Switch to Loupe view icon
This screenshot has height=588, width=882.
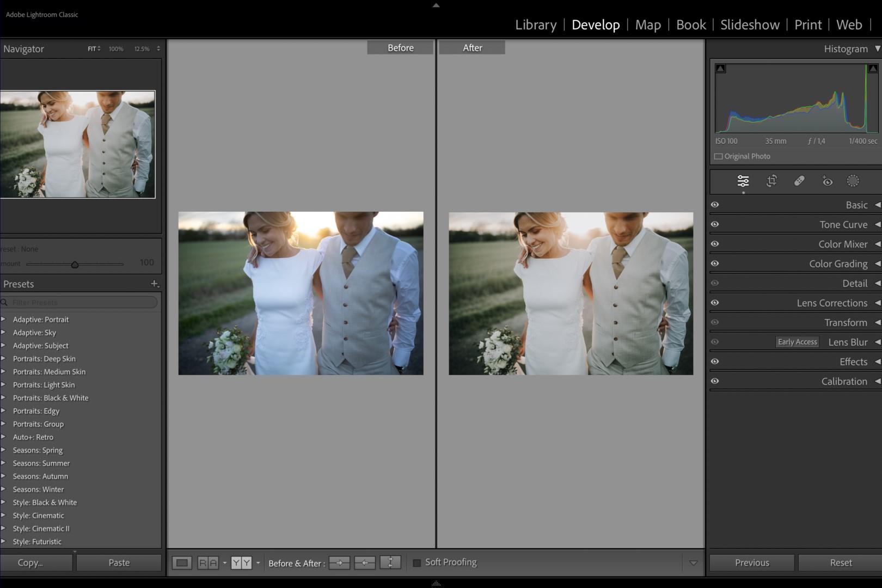(182, 563)
